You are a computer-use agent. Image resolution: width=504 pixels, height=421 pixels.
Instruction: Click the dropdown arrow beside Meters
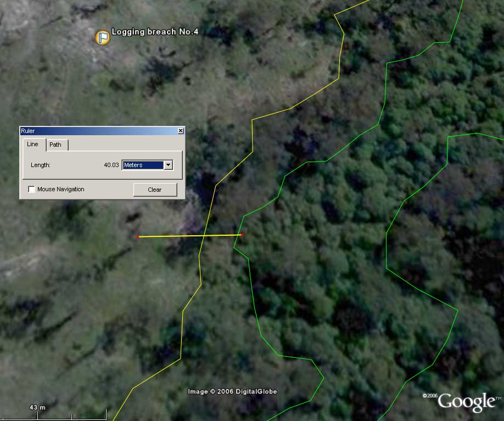[x=168, y=165]
